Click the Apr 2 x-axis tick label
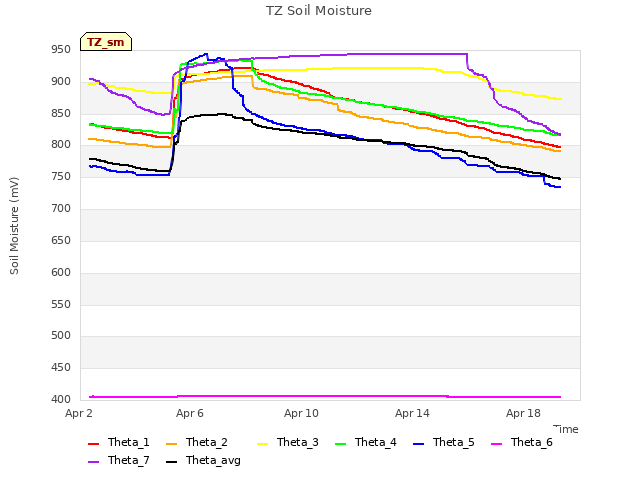This screenshot has height=480, width=640. (79, 413)
